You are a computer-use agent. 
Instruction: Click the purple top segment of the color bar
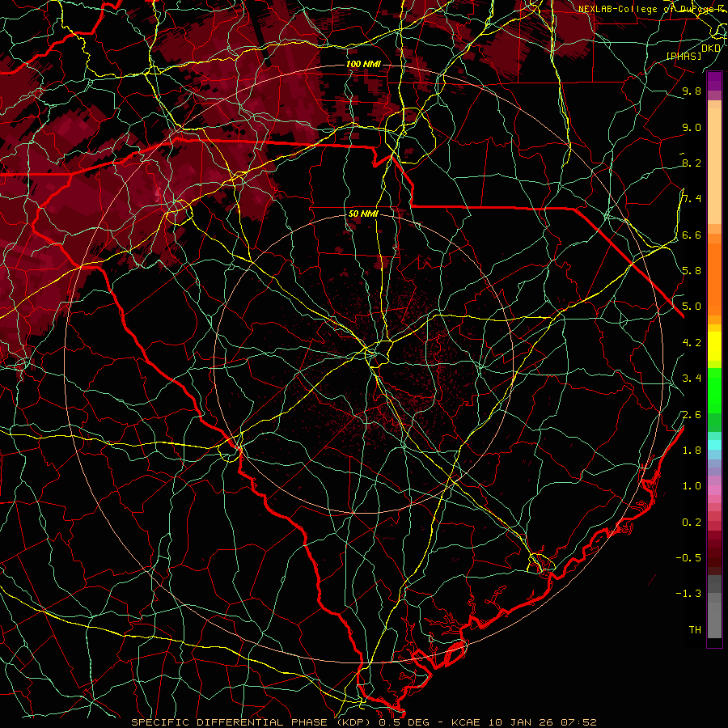click(x=714, y=81)
